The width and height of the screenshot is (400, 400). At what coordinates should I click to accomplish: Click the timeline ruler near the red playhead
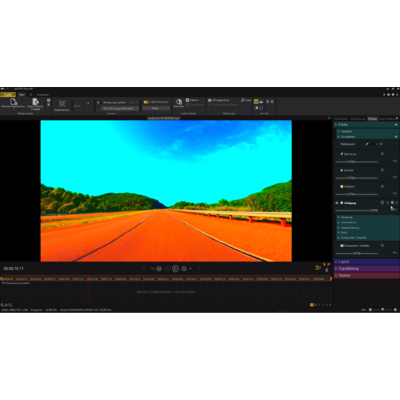click(x=89, y=279)
